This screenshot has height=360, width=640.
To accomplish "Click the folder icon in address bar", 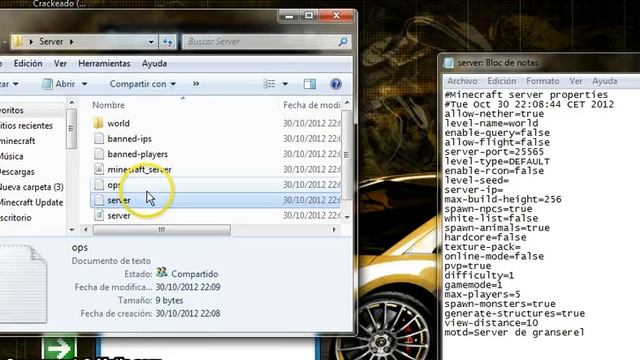I will 18,41.
